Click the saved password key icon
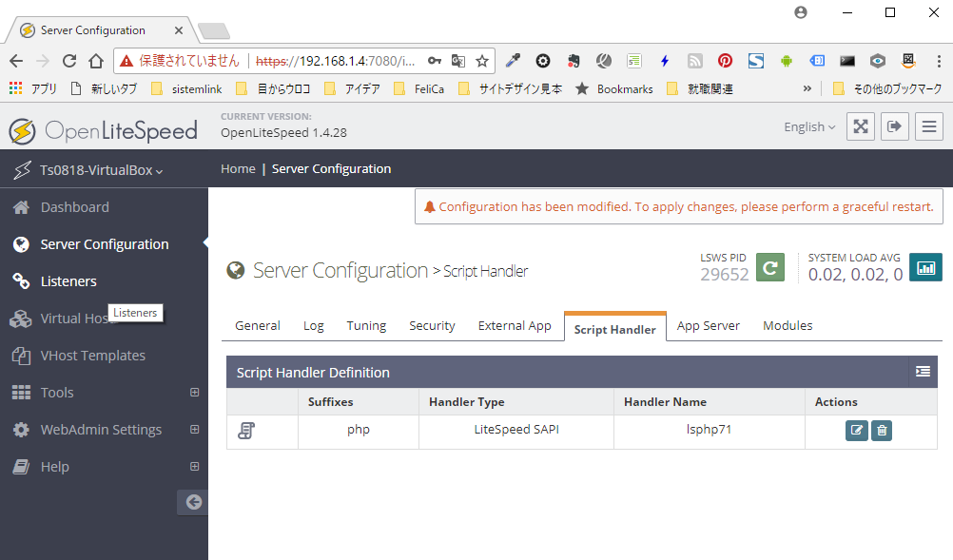 [435, 61]
